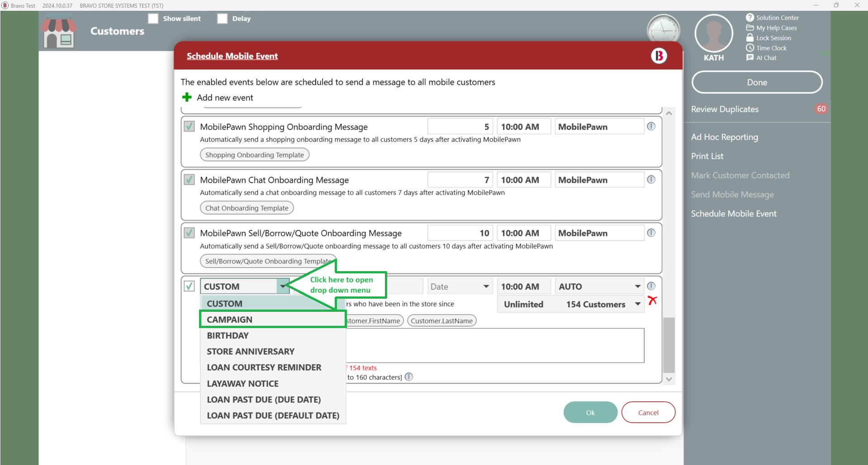This screenshot has width=868, height=465.
Task: Click the scroll up arrow of event list
Action: point(669,113)
